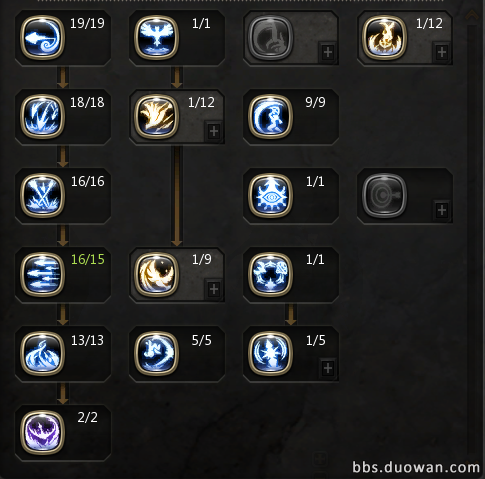Image resolution: width=485 pixels, height=479 pixels.
Task: Click the scroll-up arrow on the skill panel
Action: click(472, 16)
